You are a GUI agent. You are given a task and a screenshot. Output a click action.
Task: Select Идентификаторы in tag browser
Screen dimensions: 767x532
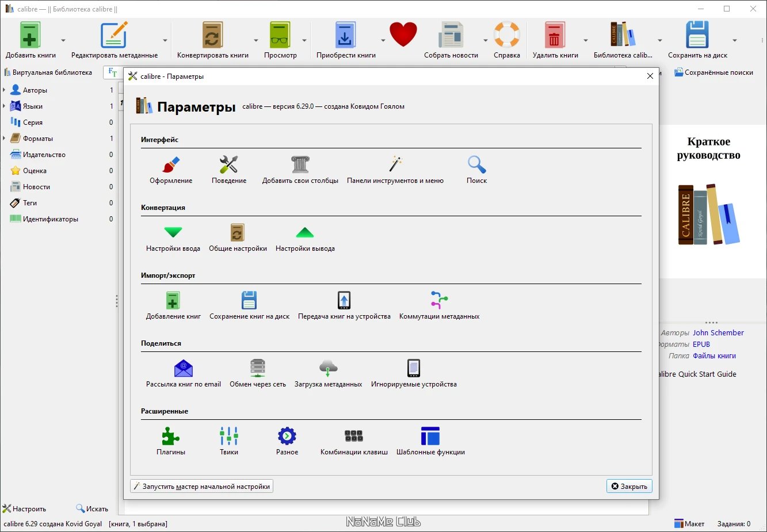(58, 219)
